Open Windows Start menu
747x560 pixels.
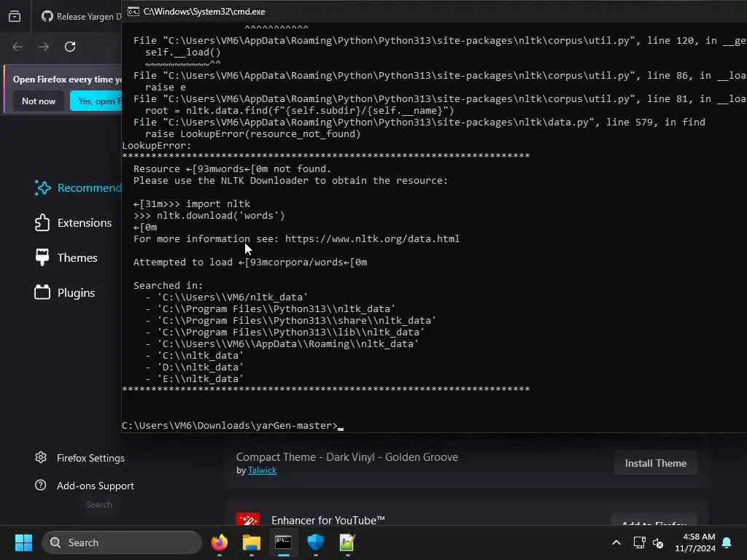23,542
